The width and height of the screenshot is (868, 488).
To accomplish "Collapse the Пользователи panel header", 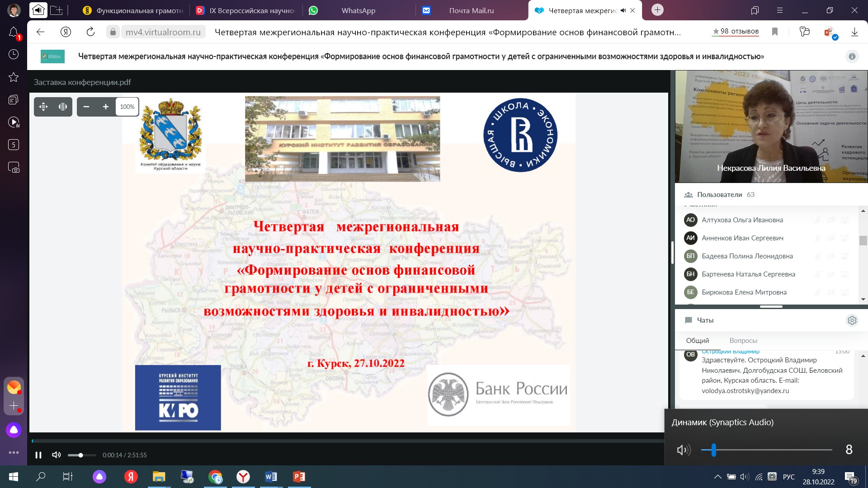I will point(719,195).
